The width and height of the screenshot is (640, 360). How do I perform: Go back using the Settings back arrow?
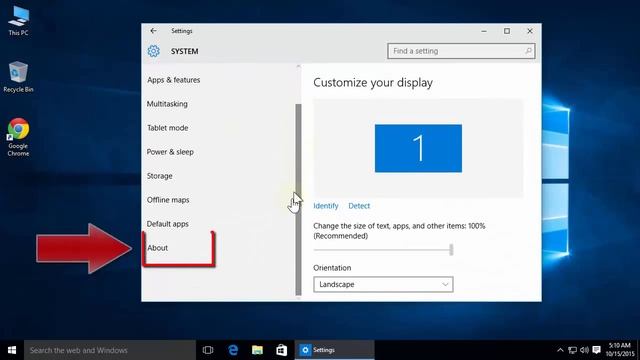pos(153,31)
